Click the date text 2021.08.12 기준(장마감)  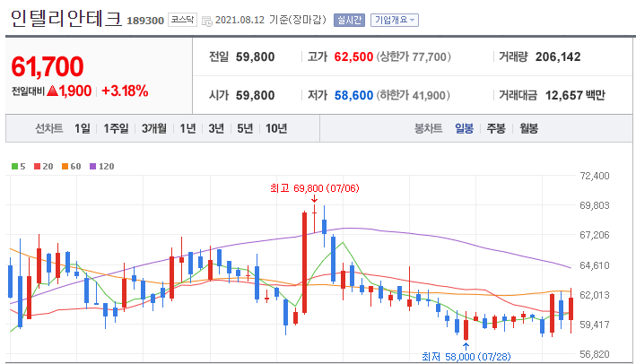(x=270, y=20)
